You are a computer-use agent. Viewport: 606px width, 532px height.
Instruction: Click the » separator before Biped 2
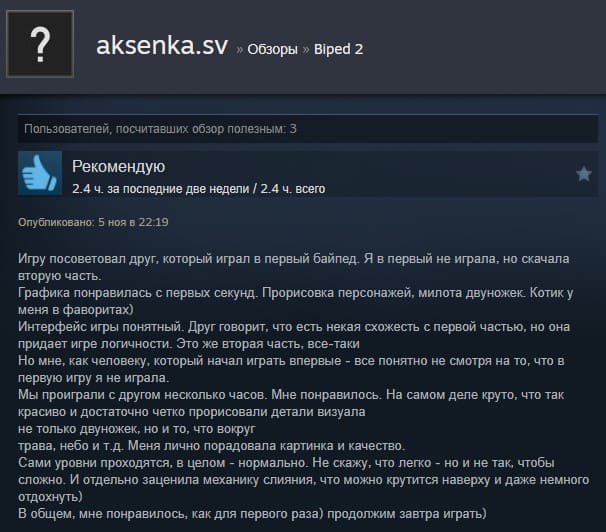tap(306, 49)
